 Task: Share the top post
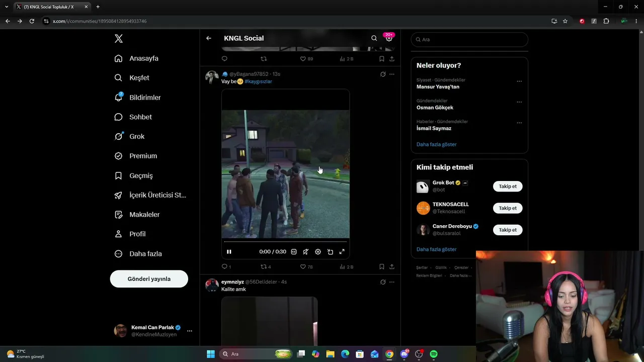pos(392,59)
